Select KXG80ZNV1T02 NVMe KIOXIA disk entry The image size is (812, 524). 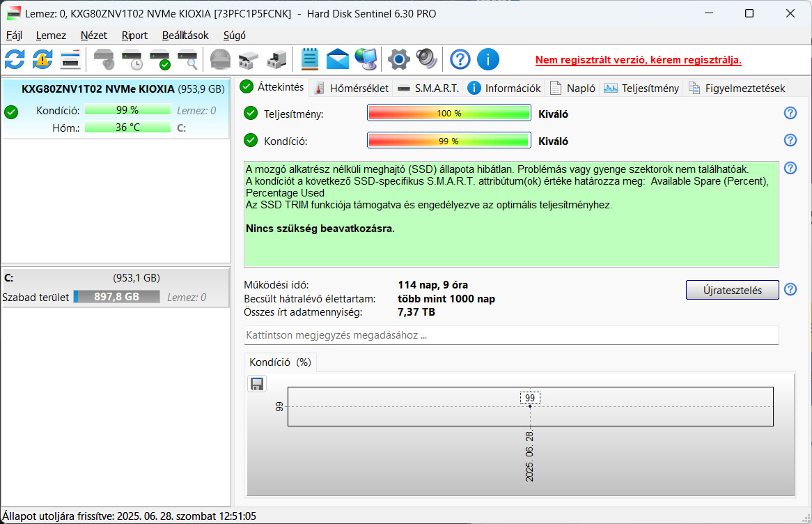click(116, 109)
